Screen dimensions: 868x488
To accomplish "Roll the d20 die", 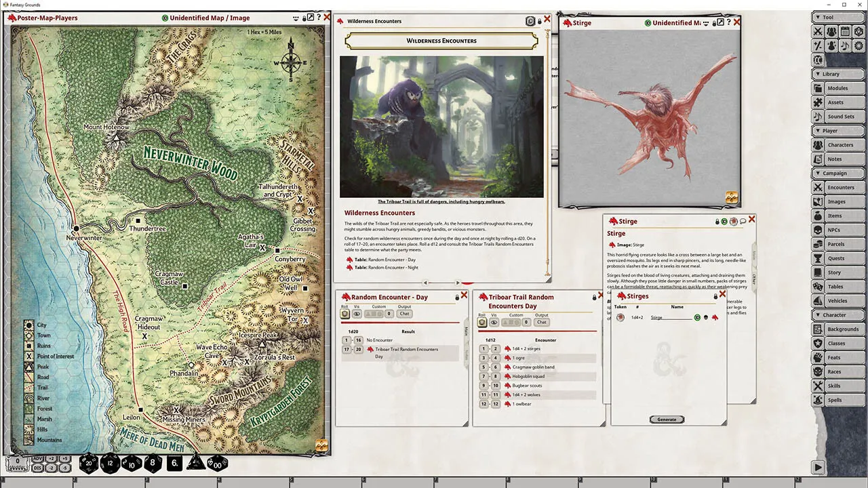I will point(89,464).
